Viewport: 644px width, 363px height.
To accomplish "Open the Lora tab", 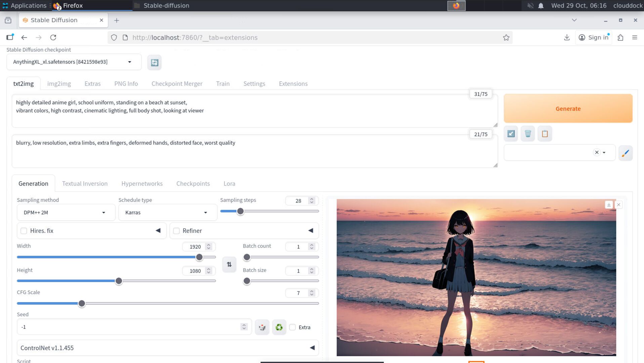I will pos(229,184).
